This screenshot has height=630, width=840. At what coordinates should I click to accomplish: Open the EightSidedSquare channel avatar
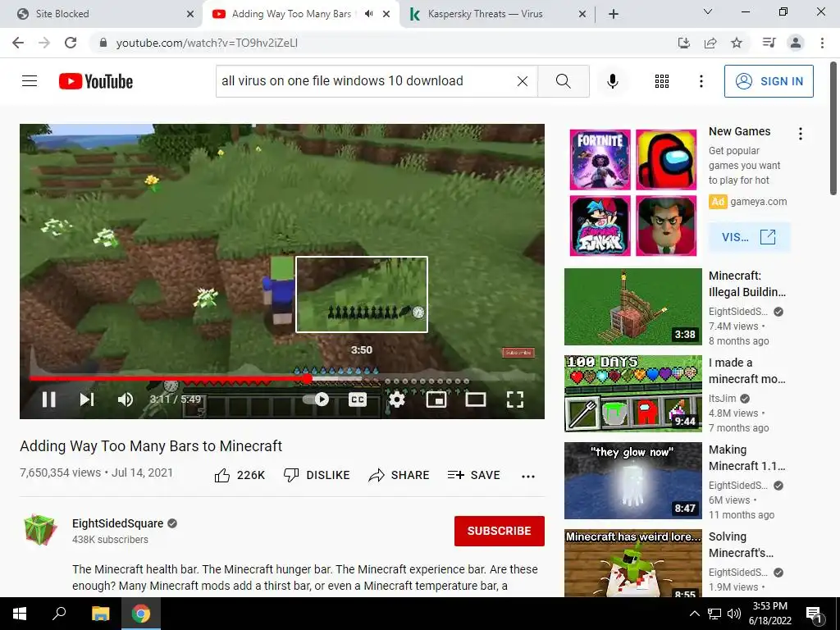point(39,530)
